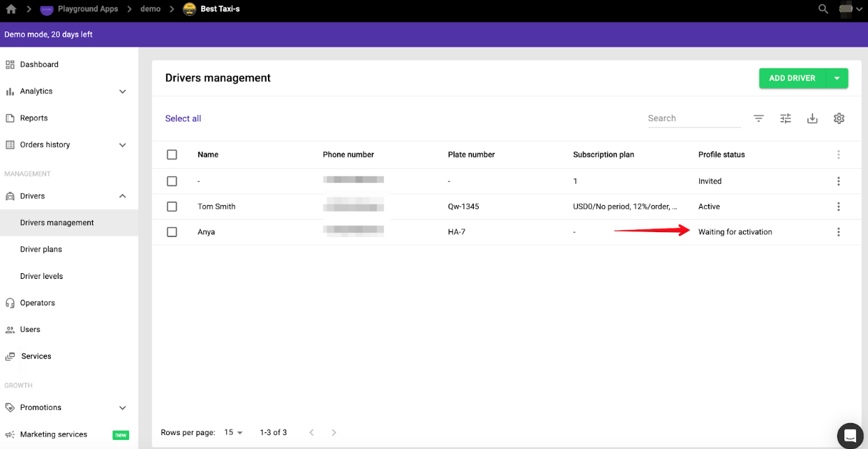Open table settings gear icon
This screenshot has width=868, height=449.
click(x=839, y=119)
